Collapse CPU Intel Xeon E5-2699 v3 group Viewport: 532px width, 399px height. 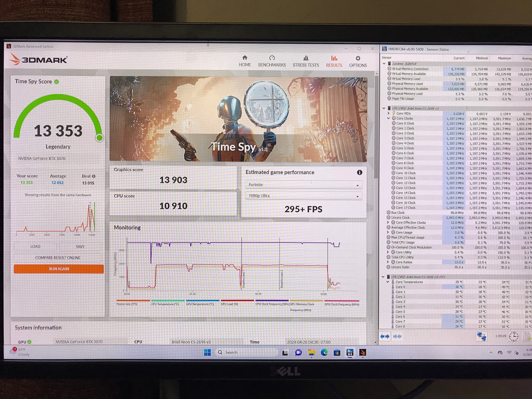[x=384, y=108]
